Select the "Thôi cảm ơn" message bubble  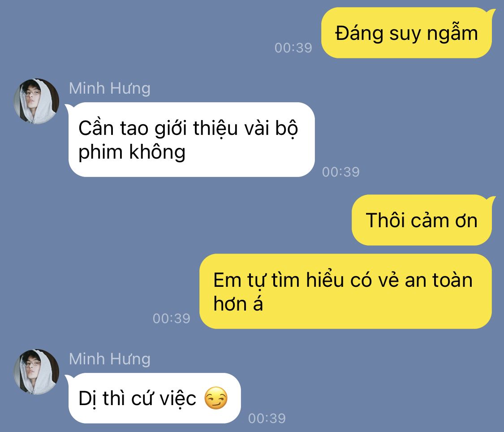click(422, 220)
